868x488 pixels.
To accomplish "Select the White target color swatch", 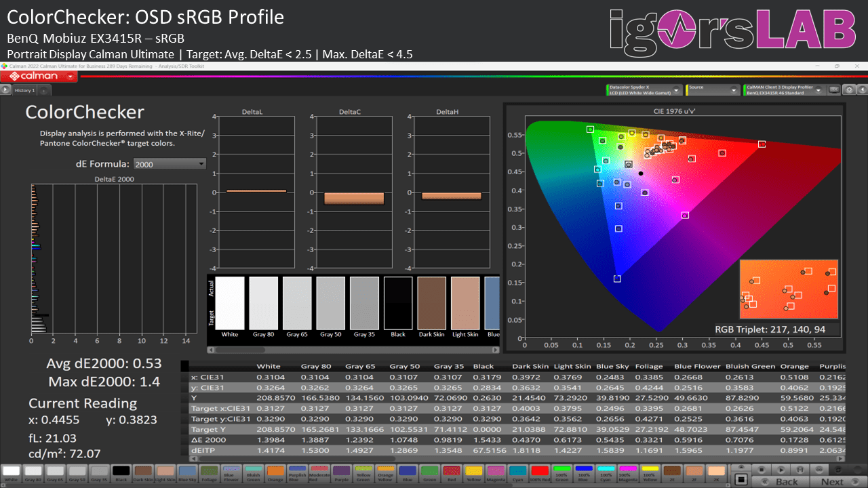I will click(11, 473).
